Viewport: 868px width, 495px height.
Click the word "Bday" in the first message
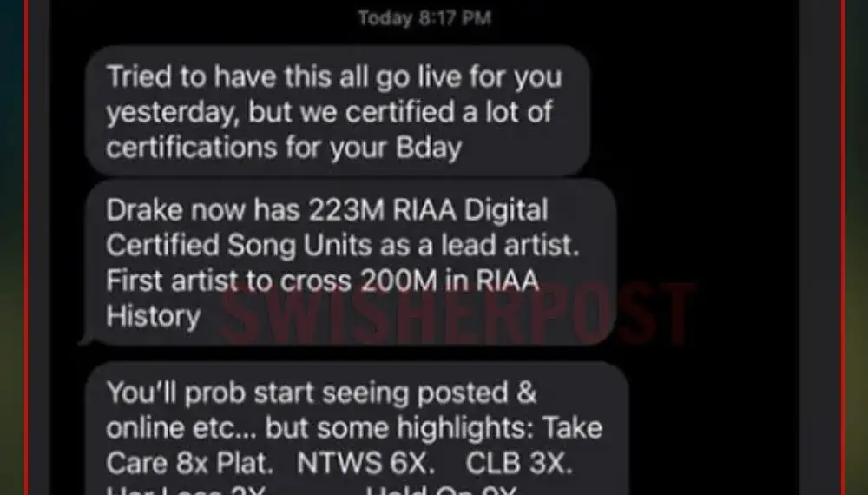click(429, 148)
